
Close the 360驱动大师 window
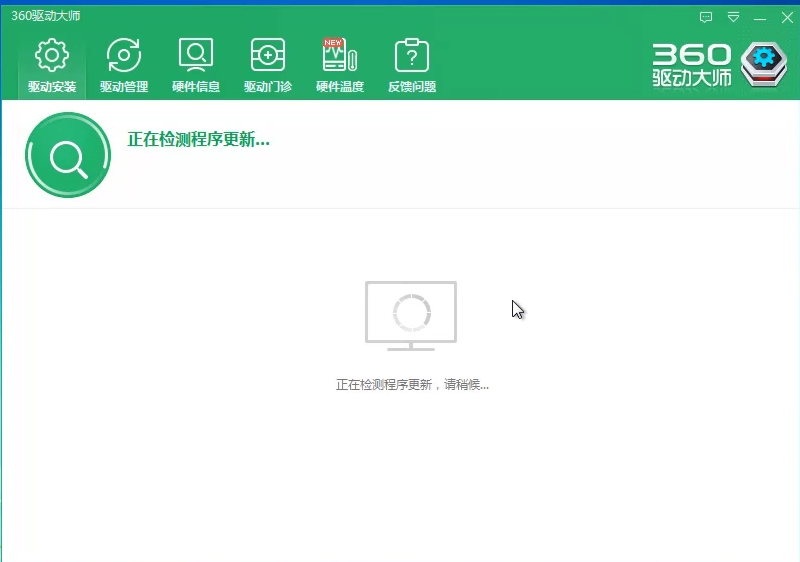tap(785, 17)
